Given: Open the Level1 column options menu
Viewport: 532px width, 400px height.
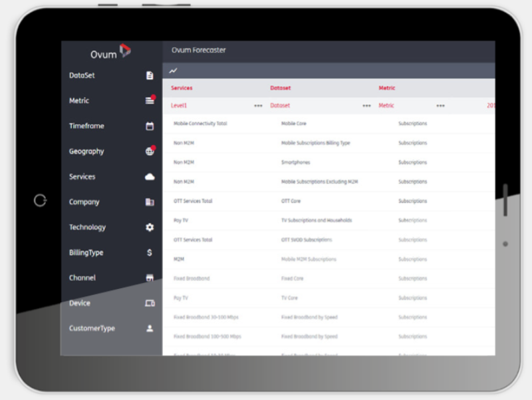Looking at the screenshot, I should [x=258, y=106].
